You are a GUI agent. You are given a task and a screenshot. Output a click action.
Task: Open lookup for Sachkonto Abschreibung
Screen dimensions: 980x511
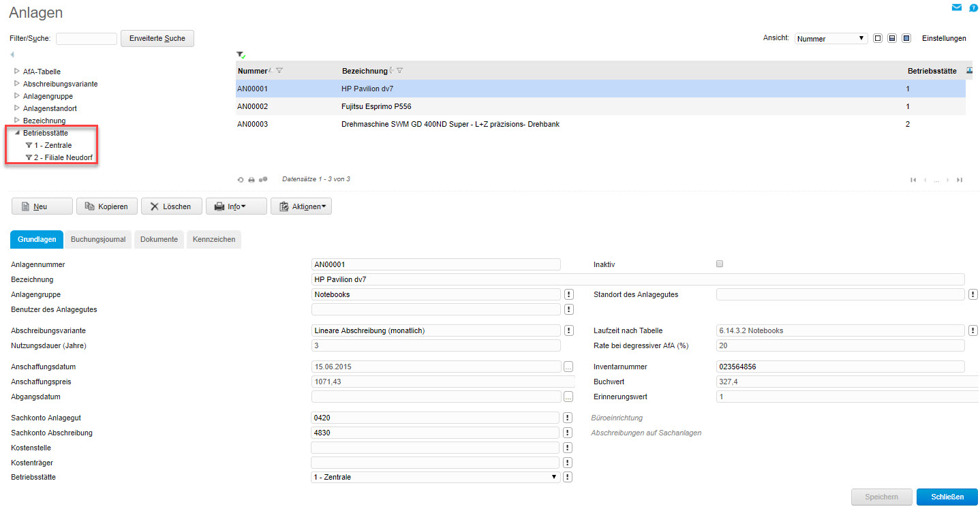coord(568,432)
